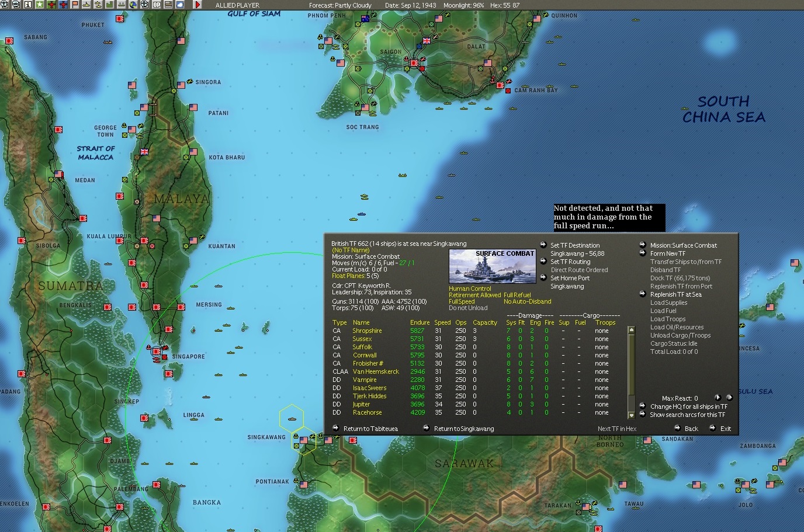
Task: Click the red plane on blue background icon
Action: 63,5
